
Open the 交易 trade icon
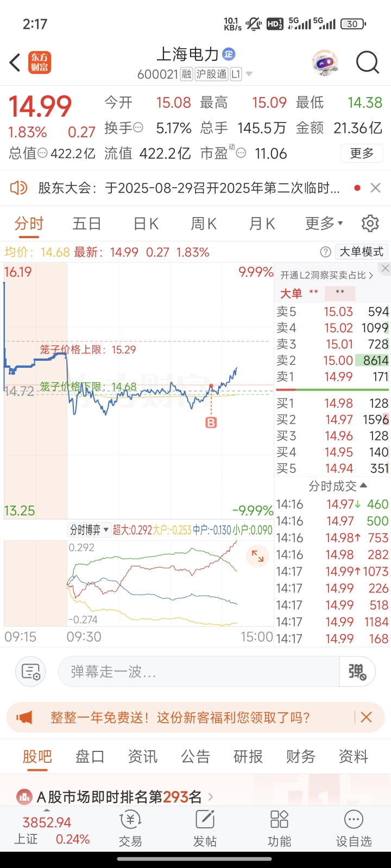tap(130, 828)
